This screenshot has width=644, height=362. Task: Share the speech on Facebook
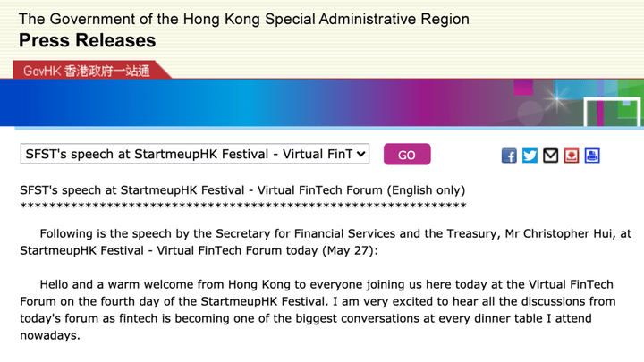[509, 156]
